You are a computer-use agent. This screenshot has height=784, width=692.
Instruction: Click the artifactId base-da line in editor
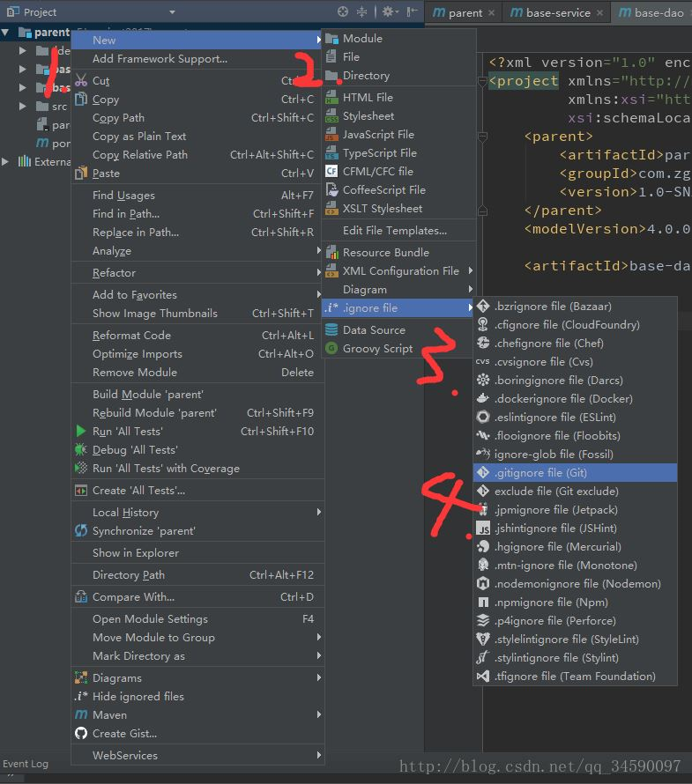click(x=607, y=265)
